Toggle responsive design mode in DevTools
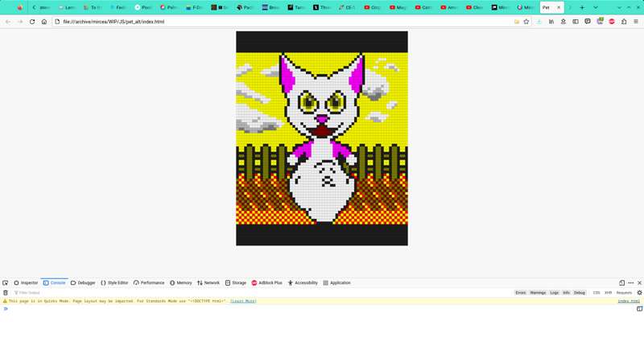This screenshot has width=644, height=362. click(621, 283)
